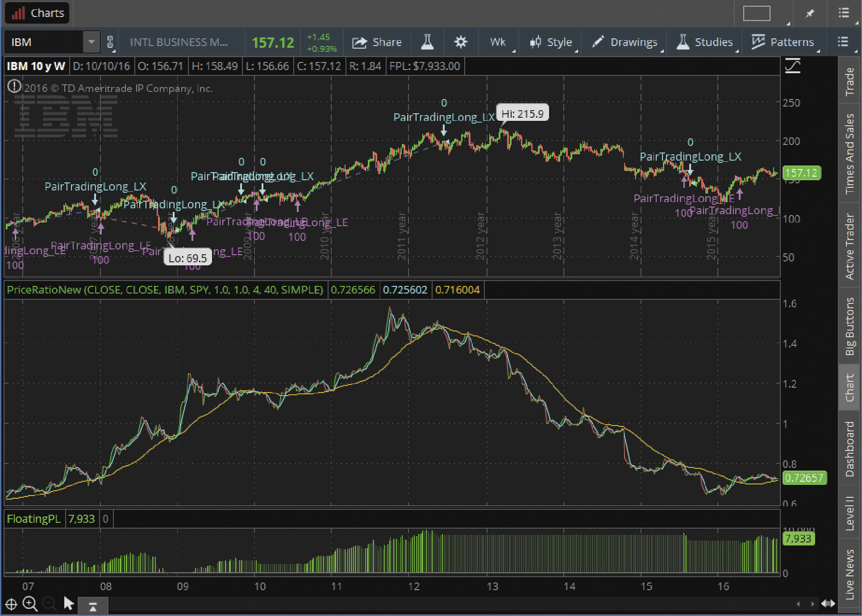Open the rectangle layout selector at top
Screen dimensions: 862x616
point(757,13)
